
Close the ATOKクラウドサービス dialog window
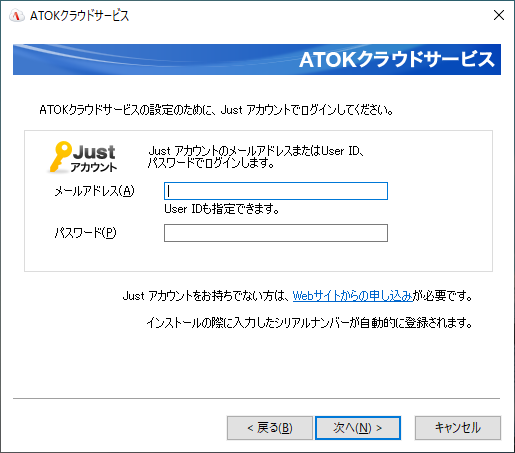499,15
